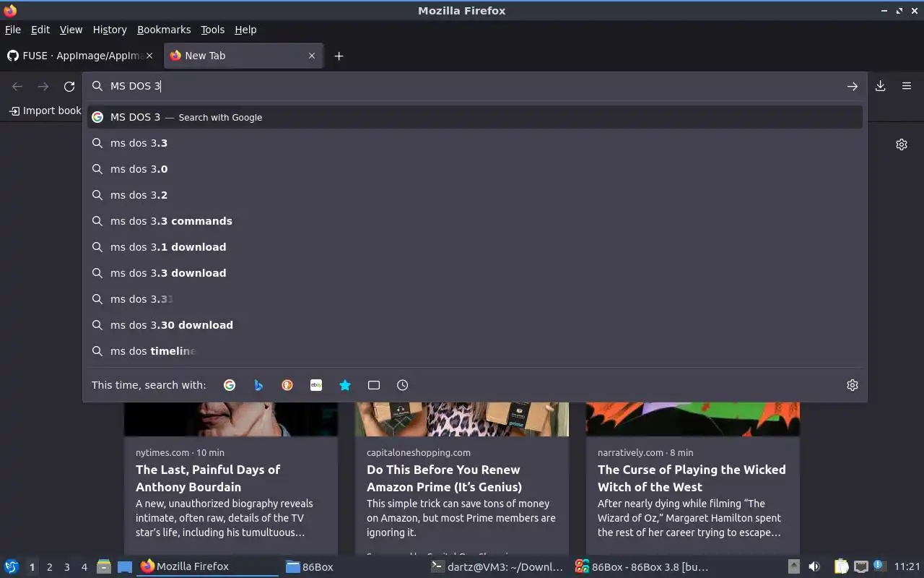Screen dimensions: 924x578
Task: Open New Tab page personalize gear
Action: click(x=902, y=144)
